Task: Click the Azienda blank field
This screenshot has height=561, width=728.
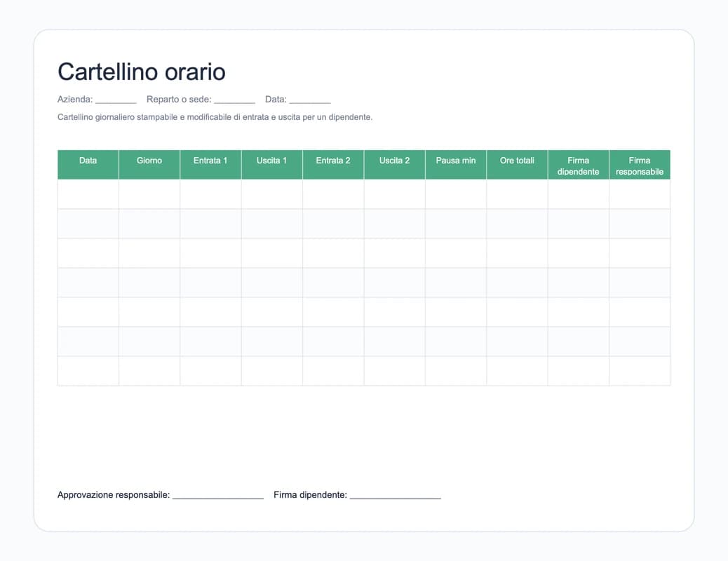Action: pyautogui.click(x=116, y=100)
